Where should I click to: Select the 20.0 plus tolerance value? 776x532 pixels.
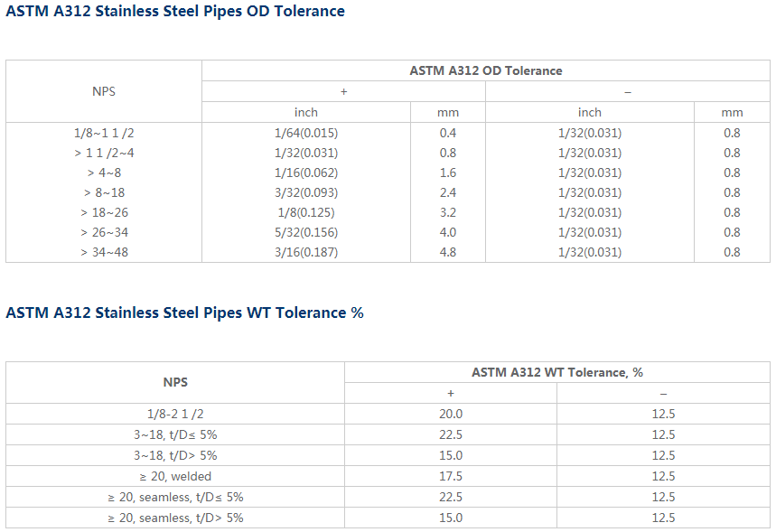tap(450, 414)
